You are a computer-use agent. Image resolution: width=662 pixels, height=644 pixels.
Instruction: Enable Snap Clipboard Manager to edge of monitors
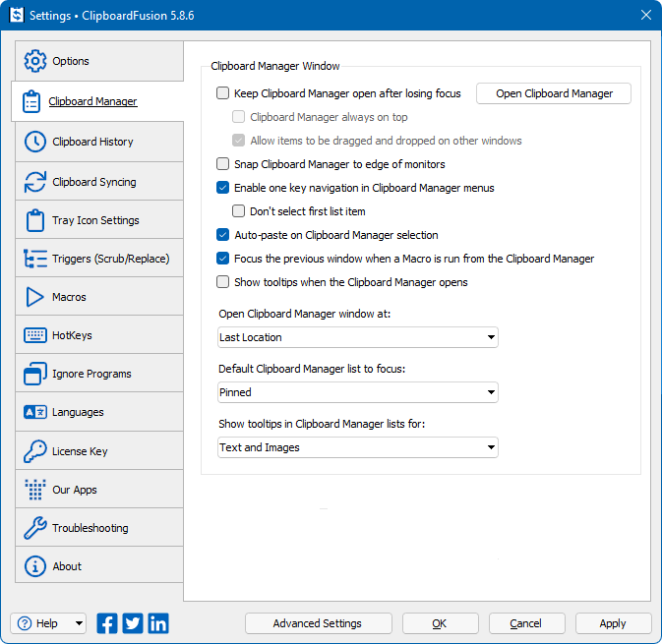point(222,164)
